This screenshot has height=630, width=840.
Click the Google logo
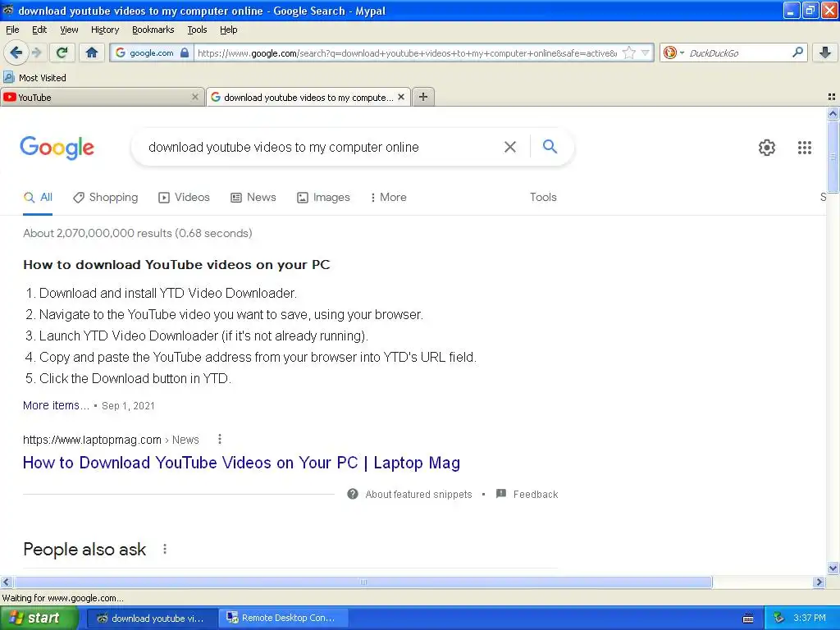click(x=57, y=148)
